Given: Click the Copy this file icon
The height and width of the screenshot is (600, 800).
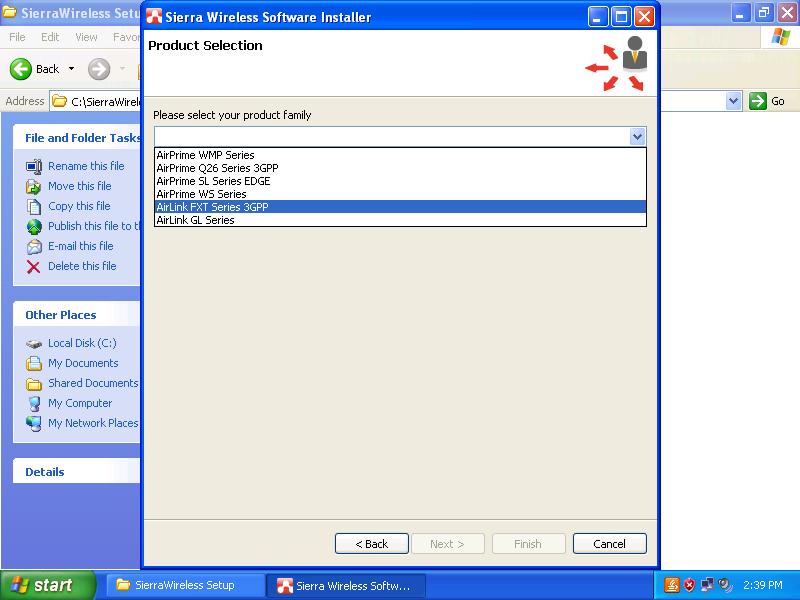Looking at the screenshot, I should click(x=34, y=207).
